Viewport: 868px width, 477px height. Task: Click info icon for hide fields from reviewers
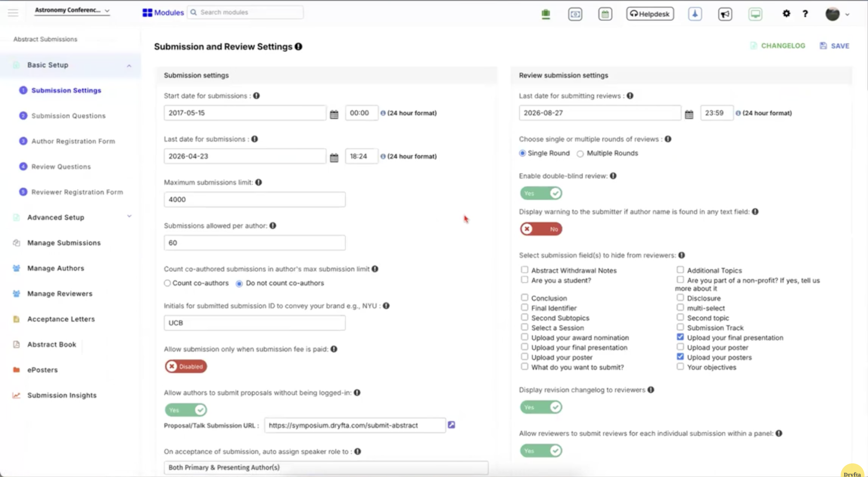click(682, 255)
